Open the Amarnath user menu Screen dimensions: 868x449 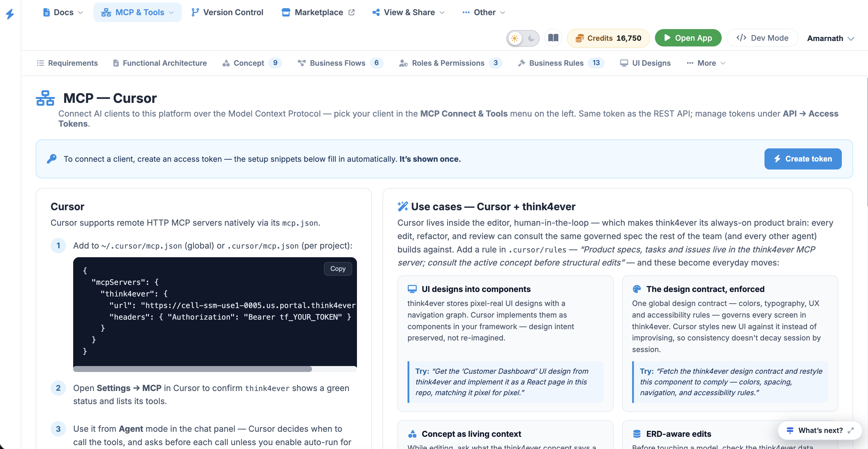[830, 38]
